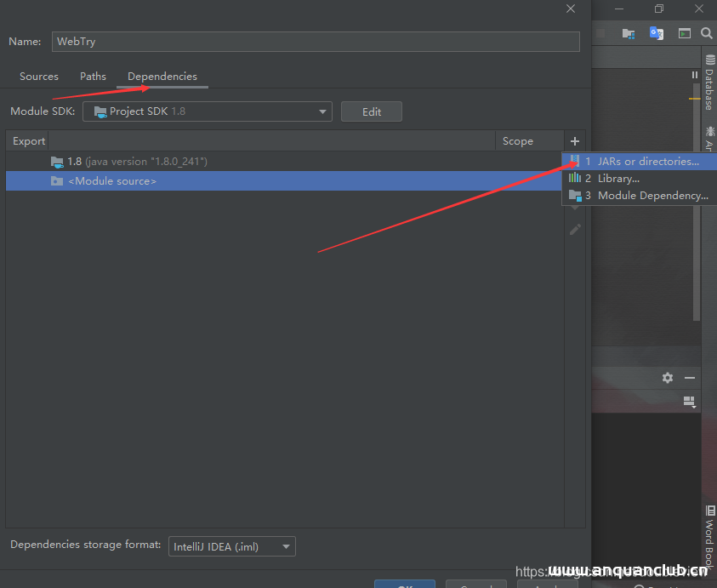The width and height of the screenshot is (717, 588).
Task: Open the layout options dropdown icon
Action: tap(690, 402)
